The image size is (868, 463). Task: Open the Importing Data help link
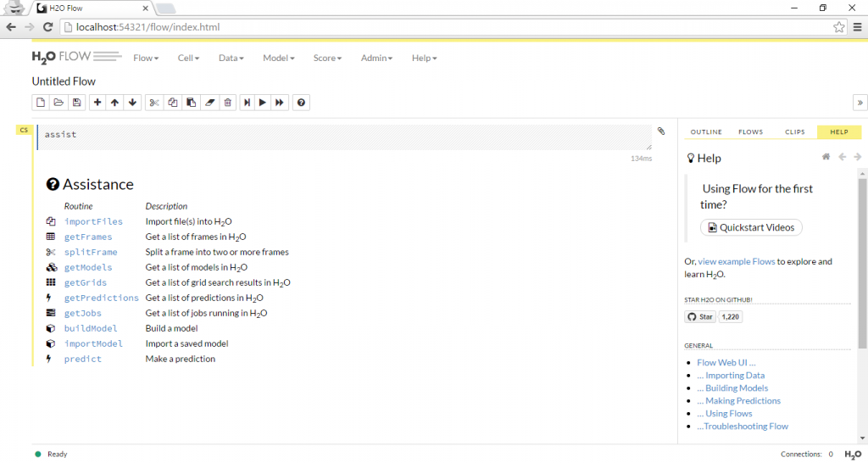[x=731, y=376]
